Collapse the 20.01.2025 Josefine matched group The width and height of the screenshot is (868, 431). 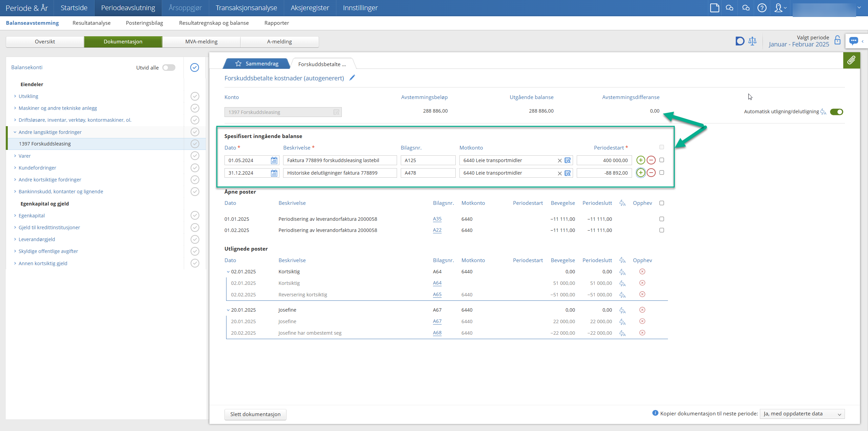tap(228, 310)
